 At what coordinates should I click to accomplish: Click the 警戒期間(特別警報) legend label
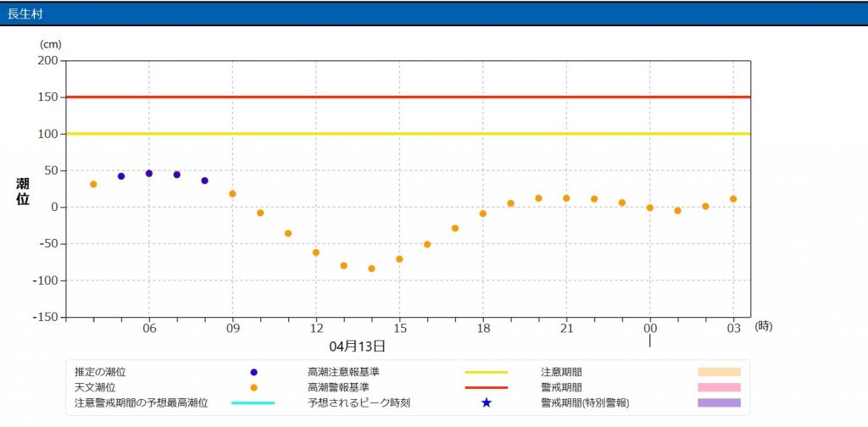585,403
